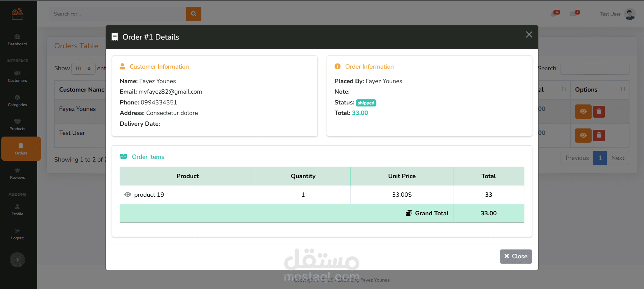Viewport: 644px width, 289px height.
Task: Click the Customer Information heading
Action: (x=159, y=67)
